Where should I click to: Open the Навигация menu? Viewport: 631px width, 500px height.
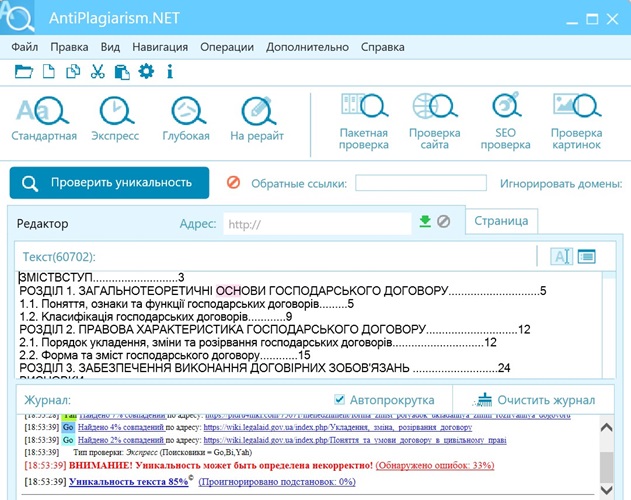coord(160,47)
